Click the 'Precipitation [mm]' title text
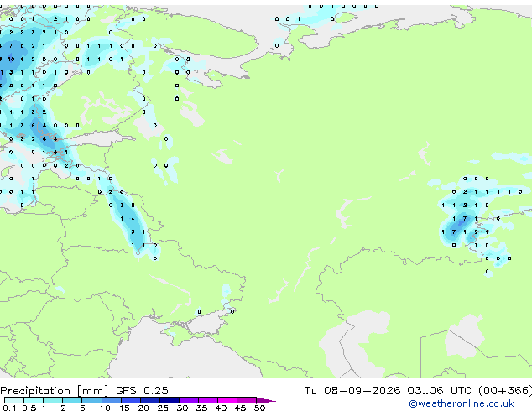 point(55,391)
